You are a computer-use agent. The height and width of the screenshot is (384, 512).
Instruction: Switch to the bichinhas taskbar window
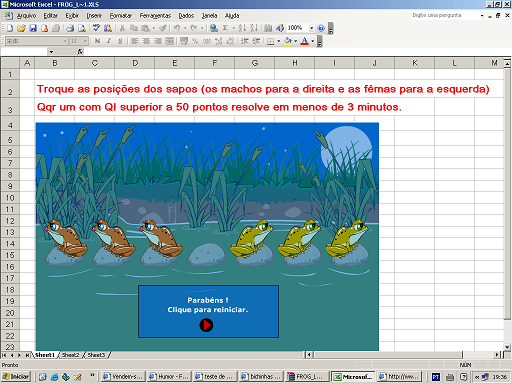[x=261, y=377]
